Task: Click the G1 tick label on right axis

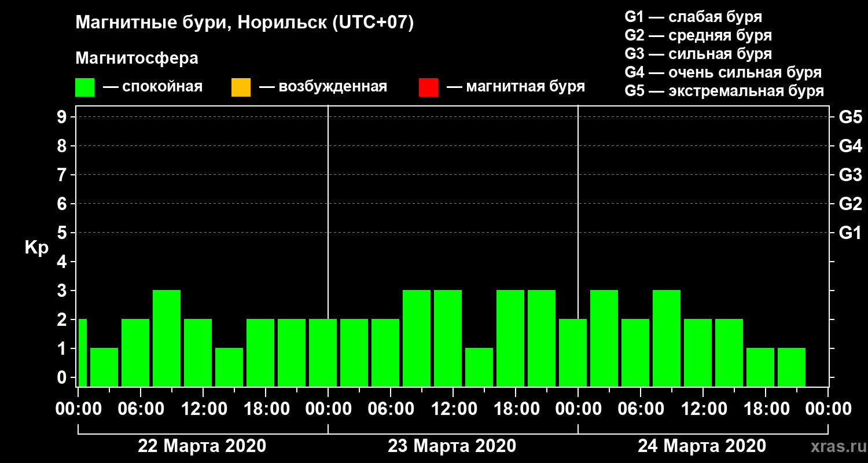Action: (x=850, y=233)
